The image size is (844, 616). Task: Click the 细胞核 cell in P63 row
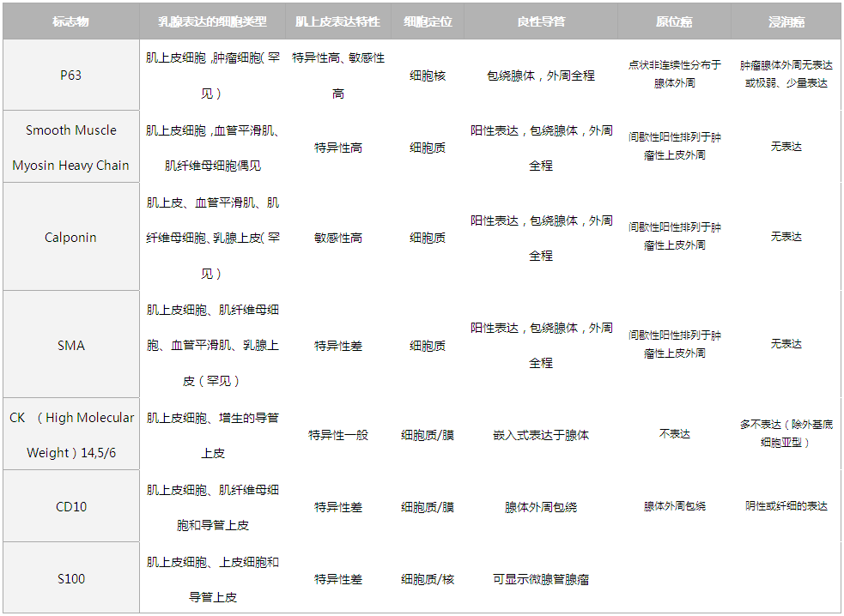pyautogui.click(x=428, y=75)
